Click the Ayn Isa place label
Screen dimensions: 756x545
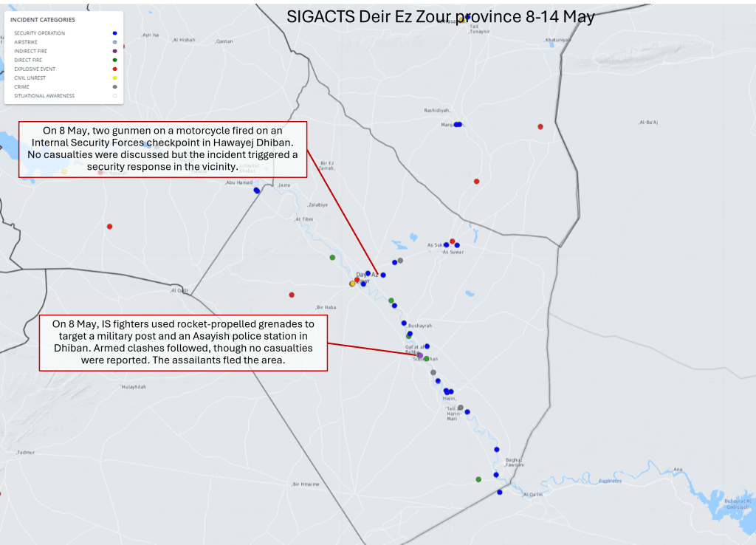pyautogui.click(x=151, y=35)
